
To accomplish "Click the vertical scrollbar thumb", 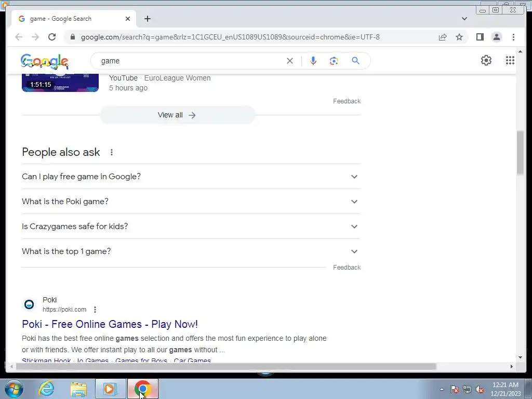I will tap(520, 153).
